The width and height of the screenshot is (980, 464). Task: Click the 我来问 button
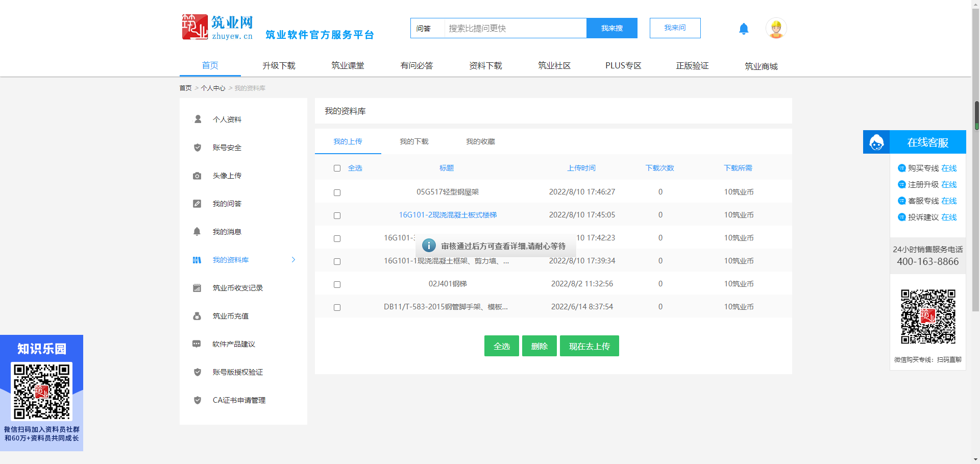(675, 28)
